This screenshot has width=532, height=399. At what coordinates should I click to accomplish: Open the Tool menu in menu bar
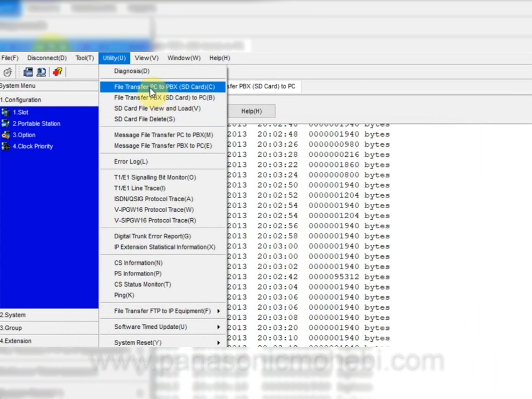85,58
